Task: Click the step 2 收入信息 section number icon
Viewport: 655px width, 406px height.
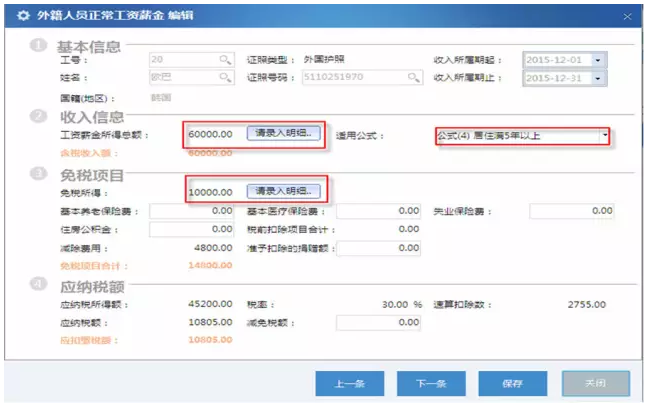Action: (x=38, y=118)
